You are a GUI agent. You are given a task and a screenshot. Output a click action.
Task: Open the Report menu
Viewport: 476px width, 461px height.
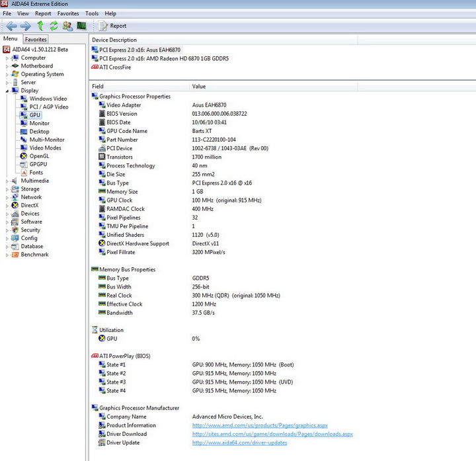click(x=43, y=14)
